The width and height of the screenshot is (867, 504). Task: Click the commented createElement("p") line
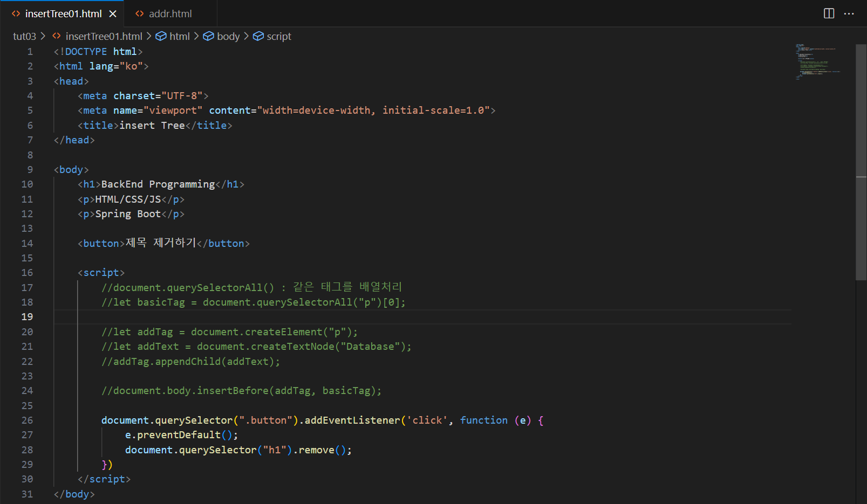pyautogui.click(x=230, y=332)
